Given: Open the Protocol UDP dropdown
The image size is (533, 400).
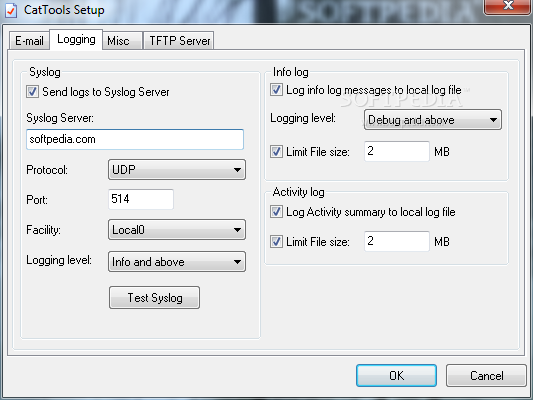Looking at the screenshot, I should coord(177,170).
